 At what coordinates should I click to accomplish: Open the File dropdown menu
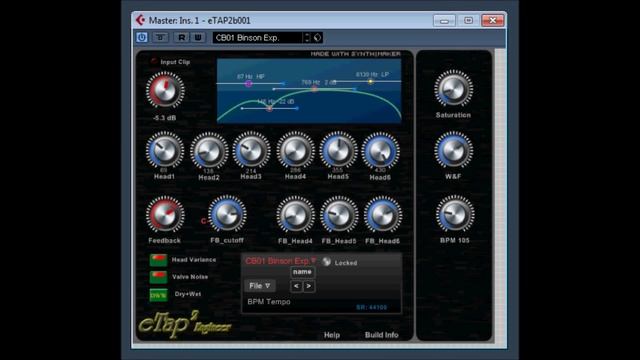pyautogui.click(x=260, y=286)
